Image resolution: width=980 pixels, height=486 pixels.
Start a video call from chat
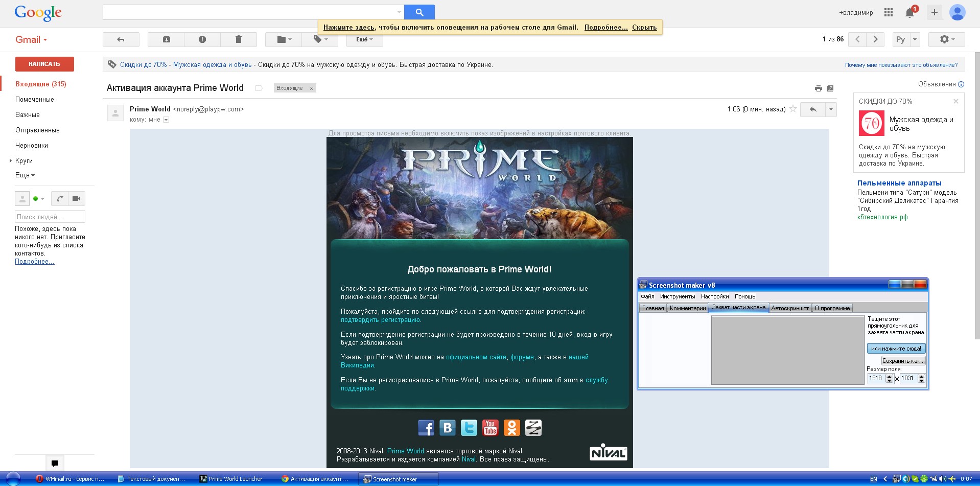tap(77, 198)
